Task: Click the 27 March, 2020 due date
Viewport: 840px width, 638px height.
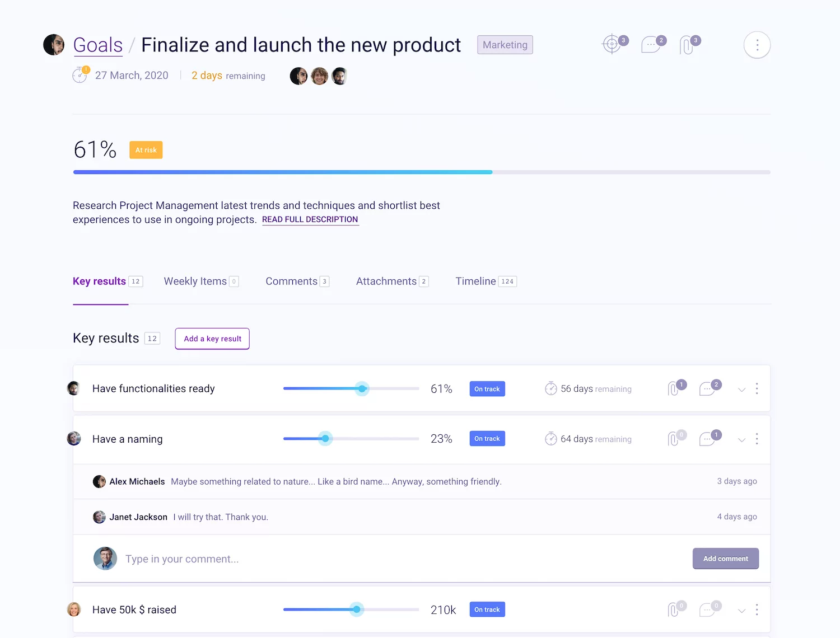Action: tap(132, 76)
